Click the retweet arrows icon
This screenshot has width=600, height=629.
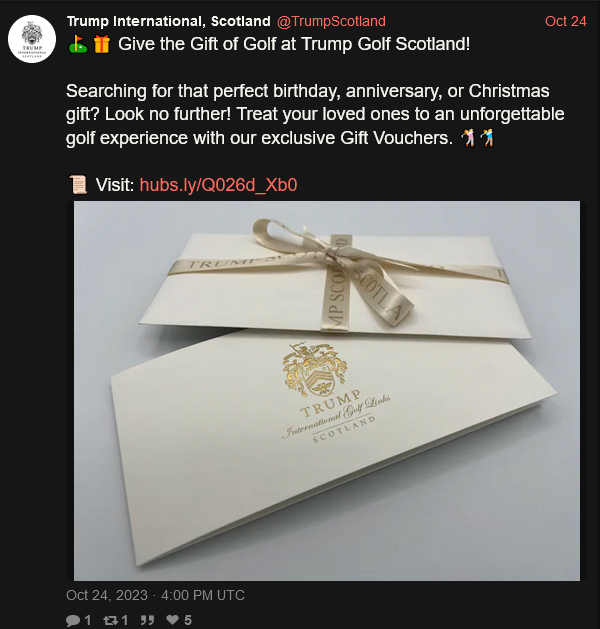[x=110, y=620]
